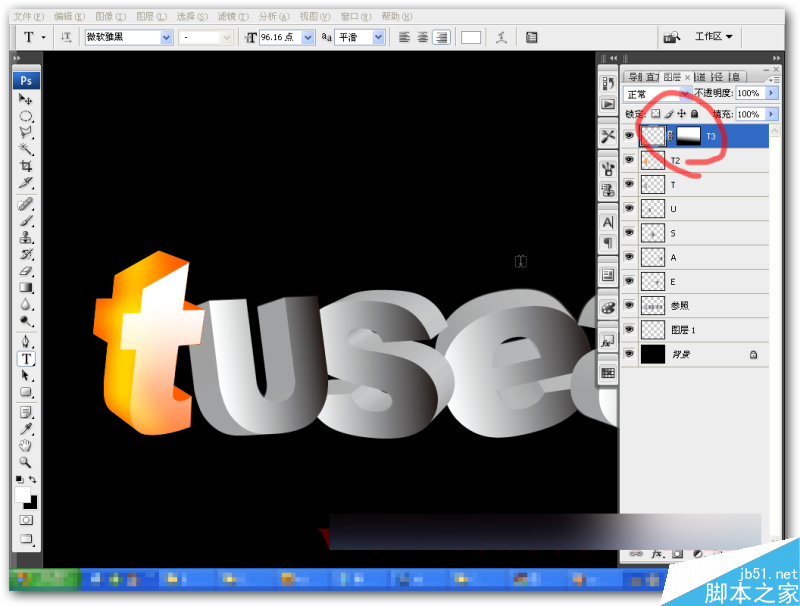
Task: Open the 滤镜 menu
Action: click(x=233, y=16)
